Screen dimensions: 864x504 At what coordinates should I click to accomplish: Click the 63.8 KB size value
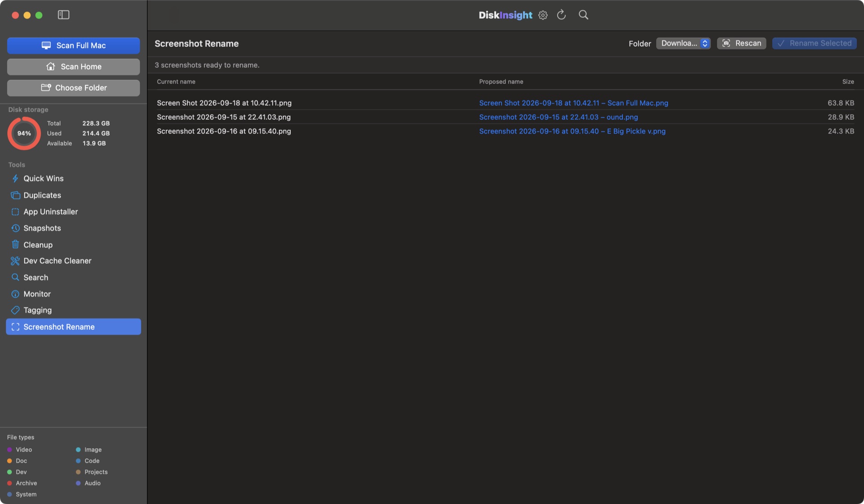[x=841, y=103]
